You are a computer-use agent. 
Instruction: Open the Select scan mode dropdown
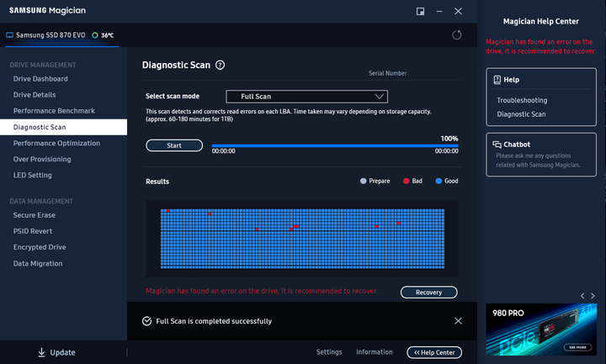tap(307, 97)
